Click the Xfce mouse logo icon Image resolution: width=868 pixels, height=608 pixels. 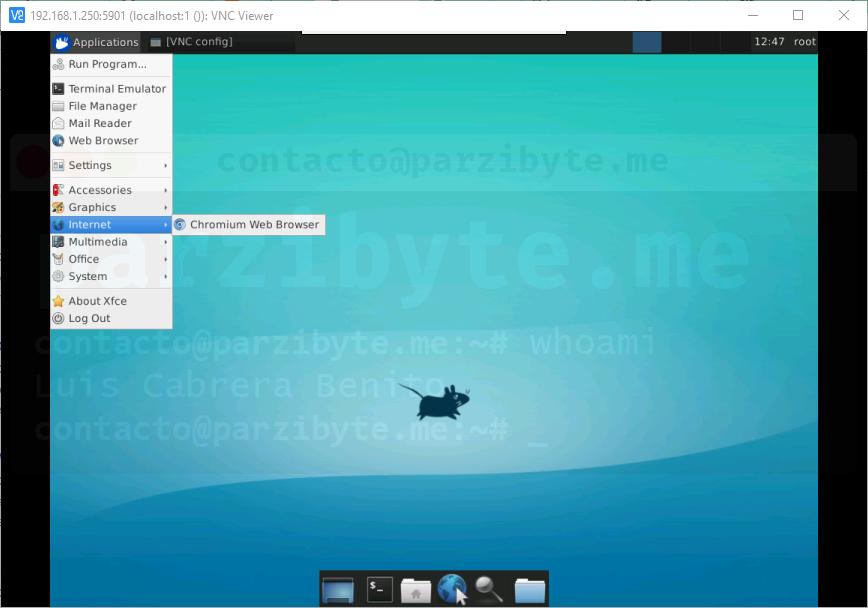tap(62, 42)
